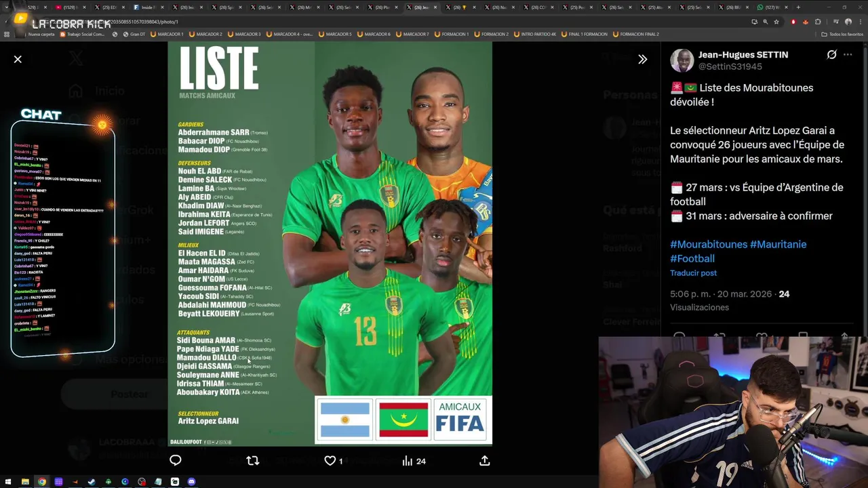Open the apps grid icon in bookmarks bar

[7, 34]
